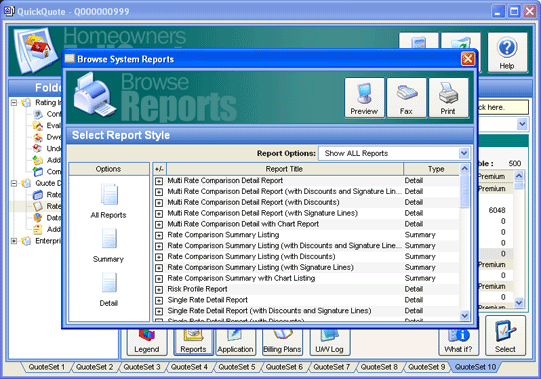This screenshot has height=379, width=541.
Task: Select Single Rate Detail Report (with Discounts and Signature Lines)
Action: pos(269,311)
